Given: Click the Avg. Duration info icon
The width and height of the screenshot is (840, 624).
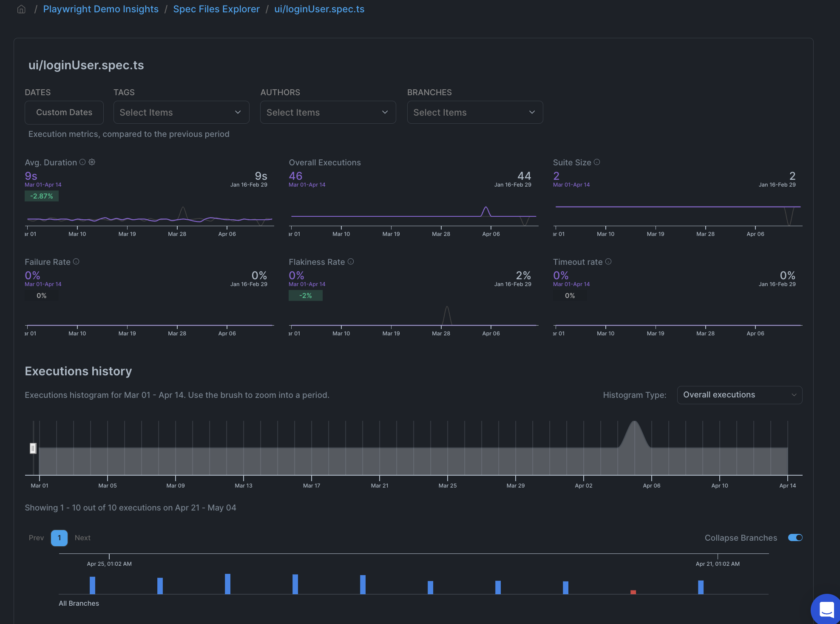Looking at the screenshot, I should 83,162.
